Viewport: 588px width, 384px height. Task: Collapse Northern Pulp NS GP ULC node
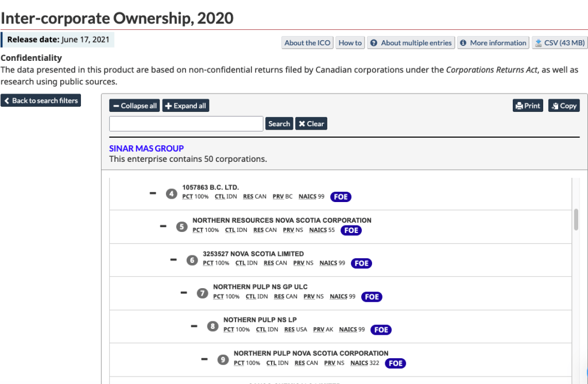pyautogui.click(x=184, y=293)
